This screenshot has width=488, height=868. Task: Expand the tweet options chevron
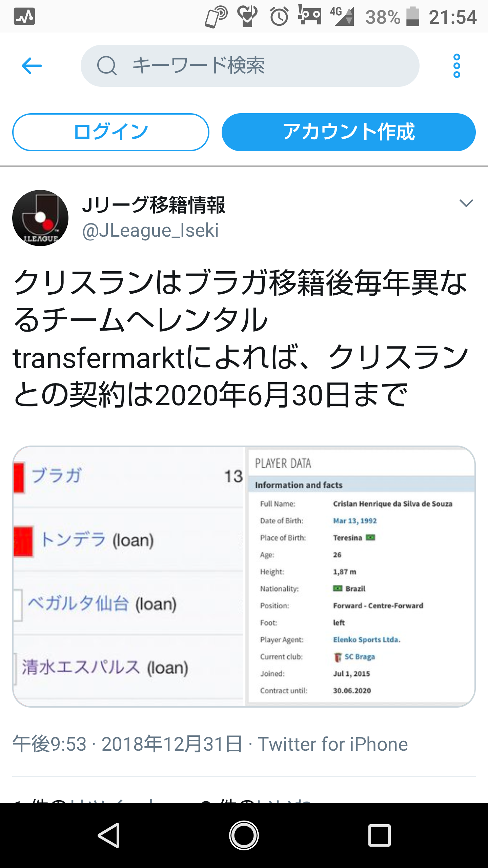pyautogui.click(x=466, y=203)
